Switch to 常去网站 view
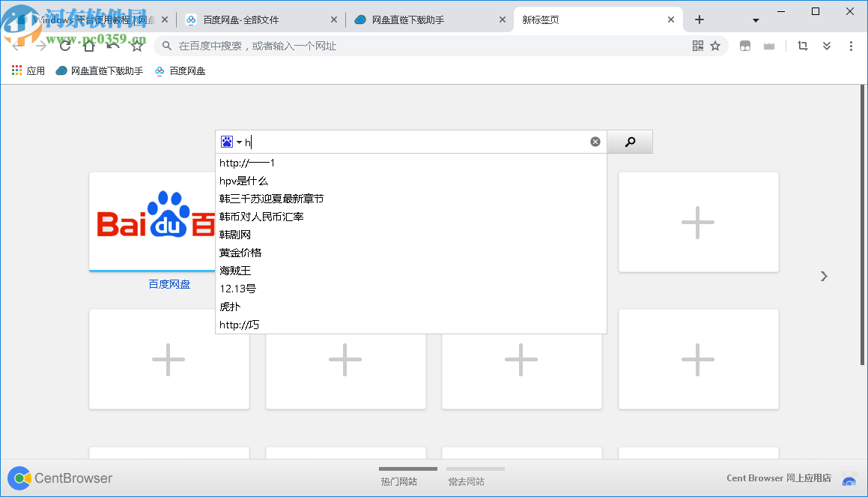 point(468,481)
